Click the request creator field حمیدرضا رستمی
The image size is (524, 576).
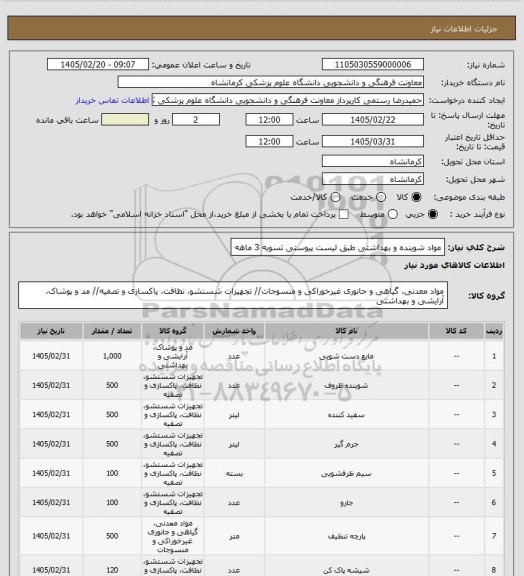[288, 100]
